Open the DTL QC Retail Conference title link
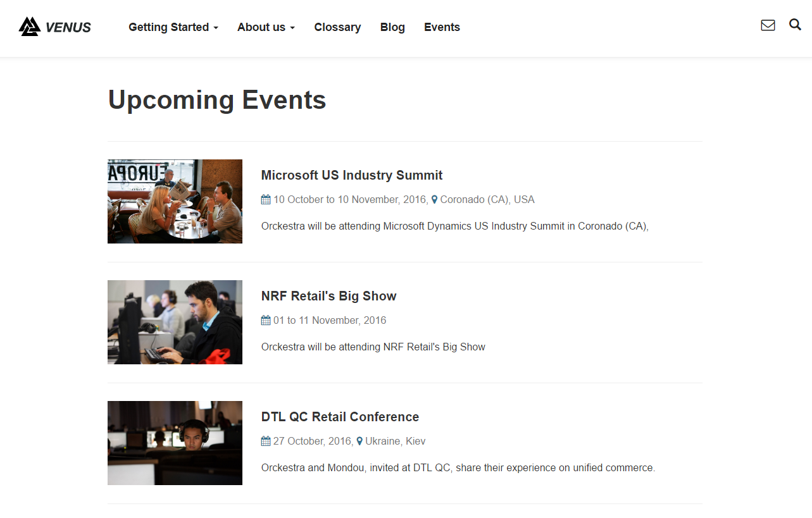 (x=340, y=417)
